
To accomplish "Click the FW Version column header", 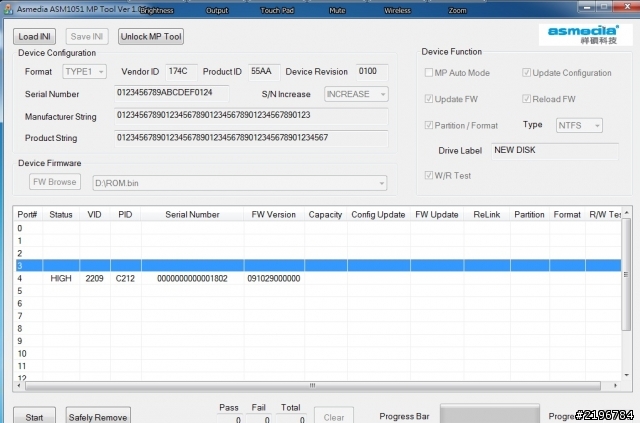I will point(273,215).
